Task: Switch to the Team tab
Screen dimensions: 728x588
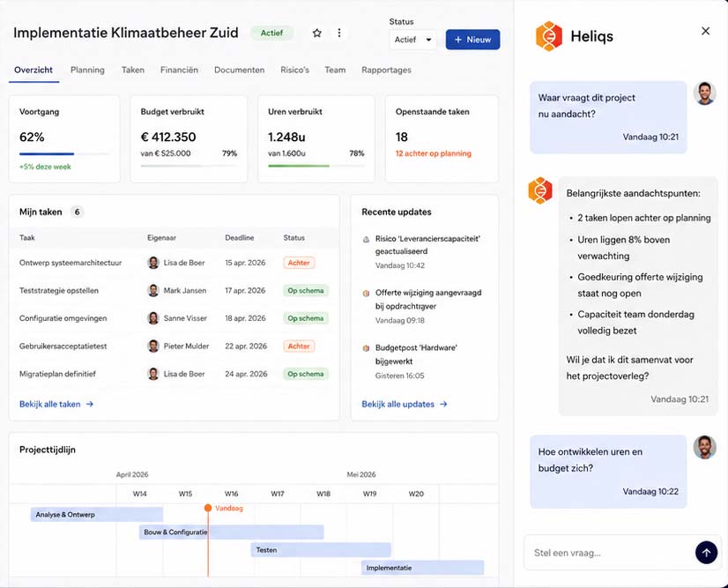Action: click(x=335, y=71)
